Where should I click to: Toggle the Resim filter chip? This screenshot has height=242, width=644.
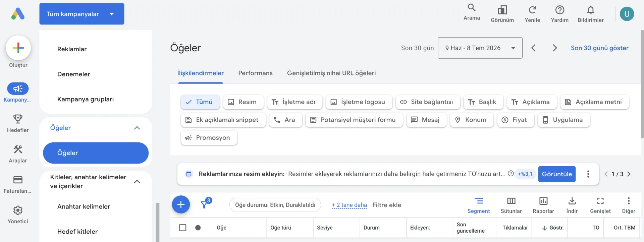click(243, 102)
